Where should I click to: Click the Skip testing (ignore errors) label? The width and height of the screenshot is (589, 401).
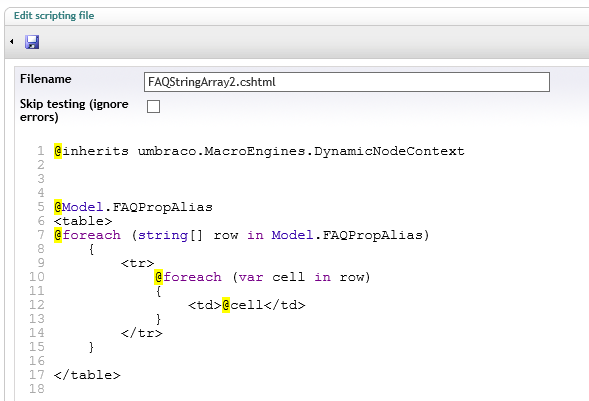pos(74,110)
